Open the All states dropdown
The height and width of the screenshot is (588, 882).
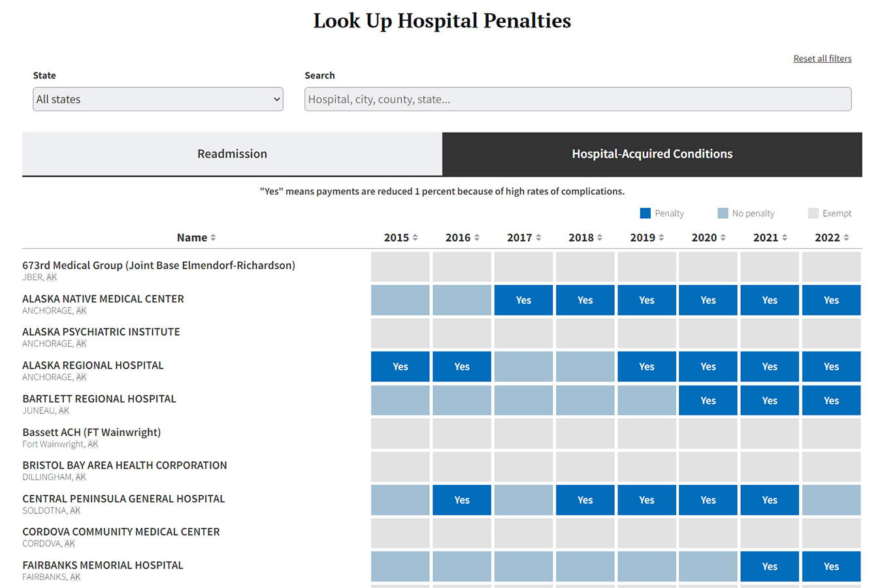click(157, 99)
